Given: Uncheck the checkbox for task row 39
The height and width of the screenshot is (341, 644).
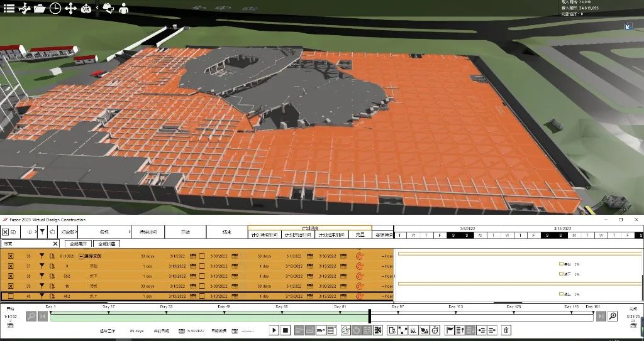Looking at the screenshot, I should (x=11, y=286).
